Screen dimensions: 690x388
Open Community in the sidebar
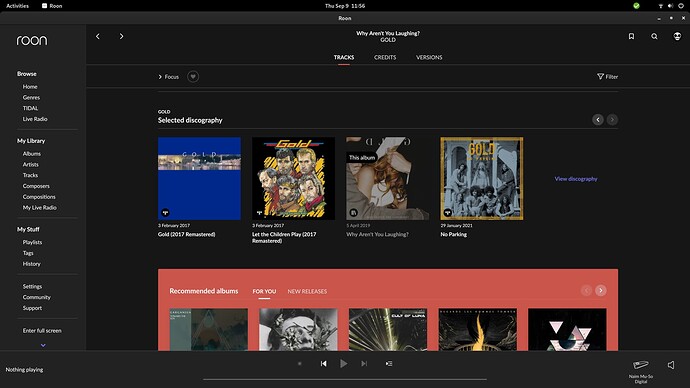37,297
